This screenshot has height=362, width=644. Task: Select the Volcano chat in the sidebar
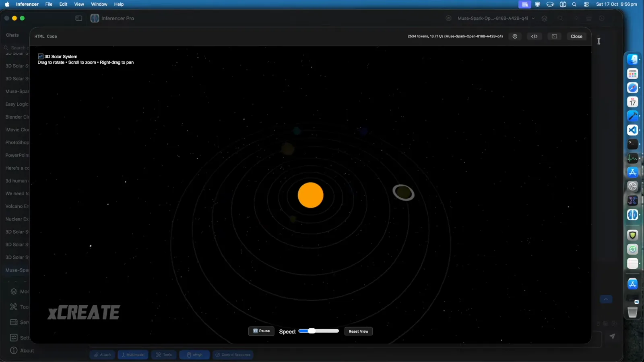coord(17,206)
